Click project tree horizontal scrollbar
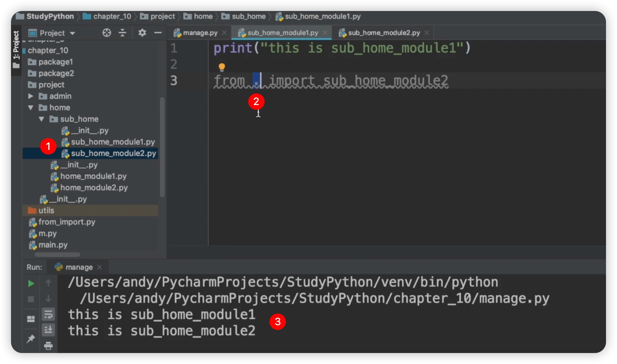The height and width of the screenshot is (364, 617). (x=57, y=254)
